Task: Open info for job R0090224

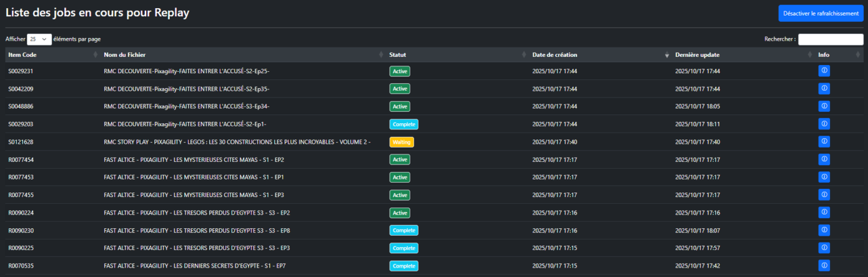Action: (x=824, y=213)
